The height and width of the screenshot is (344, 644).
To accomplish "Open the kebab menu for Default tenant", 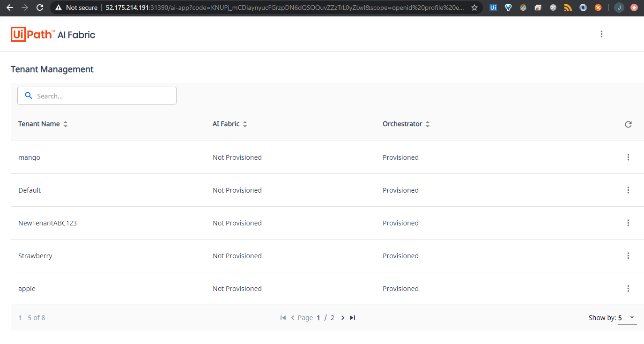I will pos(628,190).
